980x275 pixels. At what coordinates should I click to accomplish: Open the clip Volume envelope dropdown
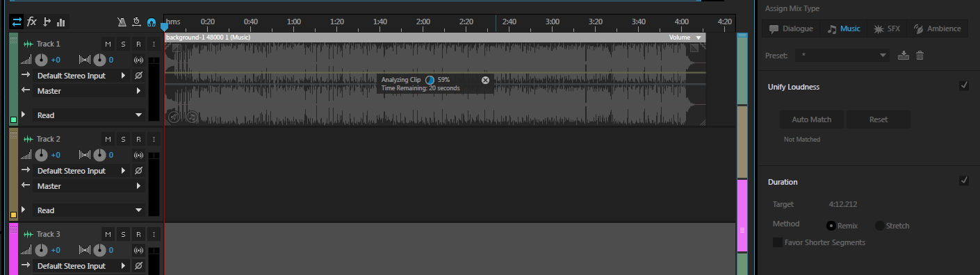pos(685,37)
